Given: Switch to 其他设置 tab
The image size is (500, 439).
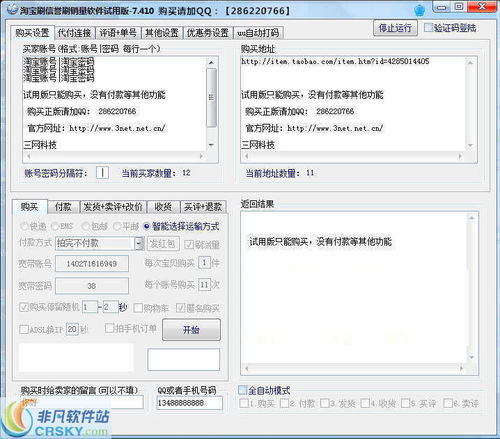Looking at the screenshot, I should 162,33.
